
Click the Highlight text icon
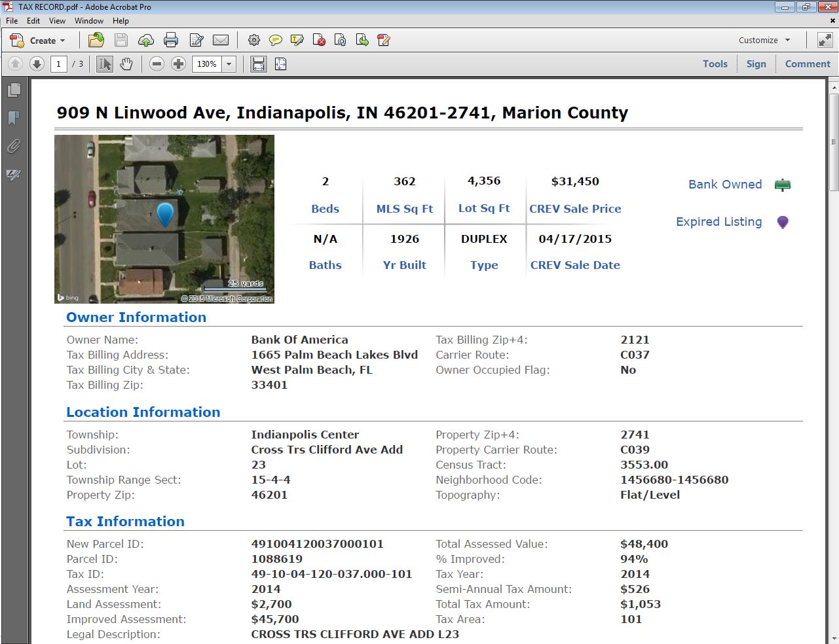click(x=297, y=41)
